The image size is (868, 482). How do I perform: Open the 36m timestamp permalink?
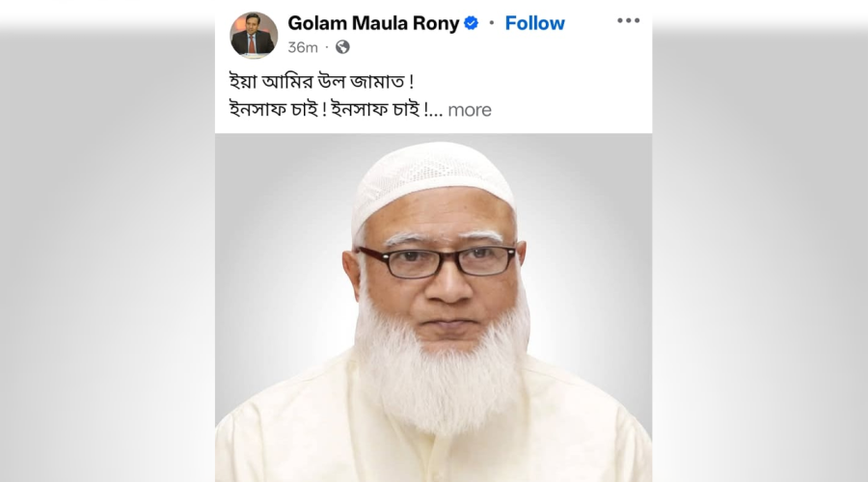(303, 47)
